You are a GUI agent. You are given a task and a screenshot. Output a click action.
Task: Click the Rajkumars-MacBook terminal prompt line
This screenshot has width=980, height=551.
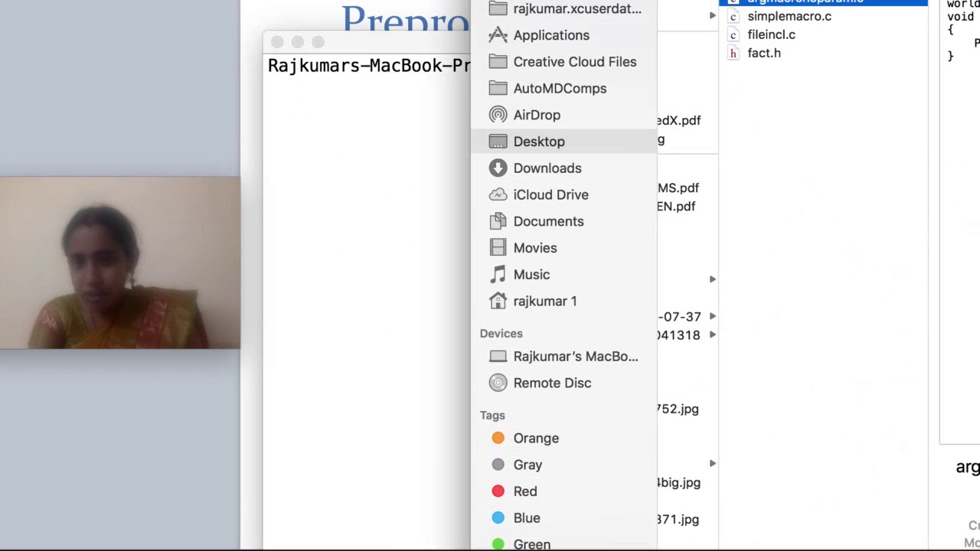point(369,66)
